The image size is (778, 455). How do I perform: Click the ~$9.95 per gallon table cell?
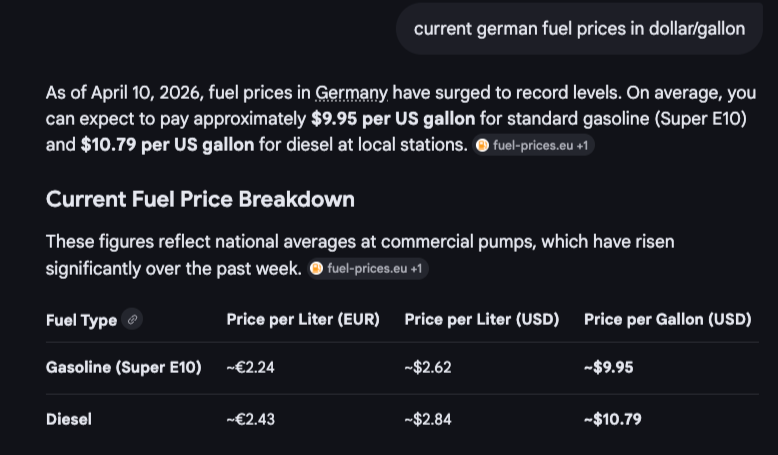click(608, 367)
